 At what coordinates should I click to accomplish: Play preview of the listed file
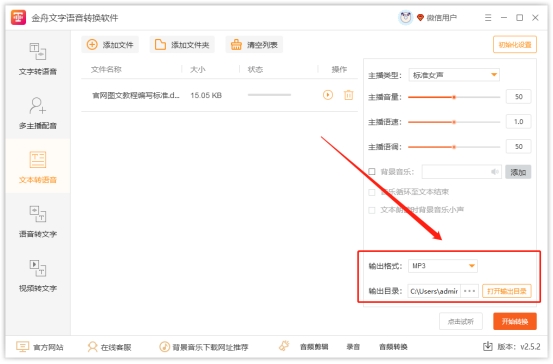pos(328,95)
